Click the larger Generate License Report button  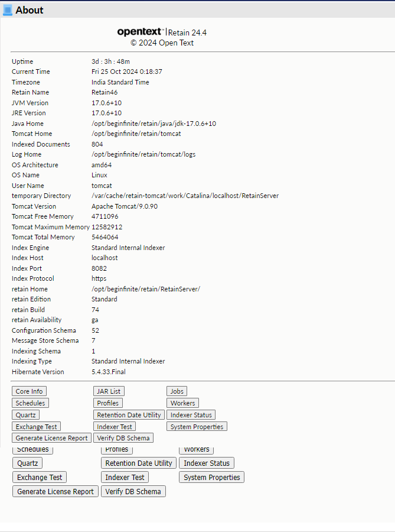tap(56, 492)
